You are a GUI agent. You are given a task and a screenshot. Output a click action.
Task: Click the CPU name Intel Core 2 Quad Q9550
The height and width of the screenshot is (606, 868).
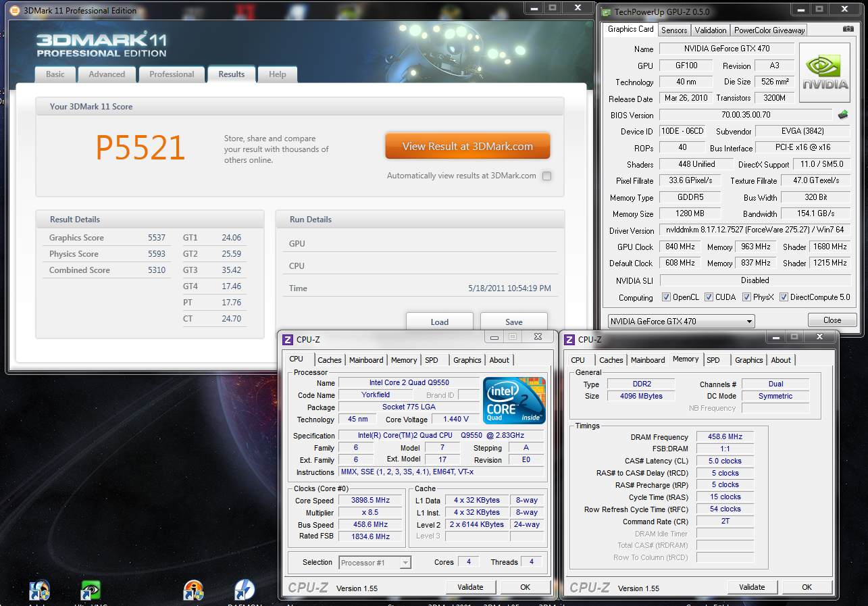[409, 383]
